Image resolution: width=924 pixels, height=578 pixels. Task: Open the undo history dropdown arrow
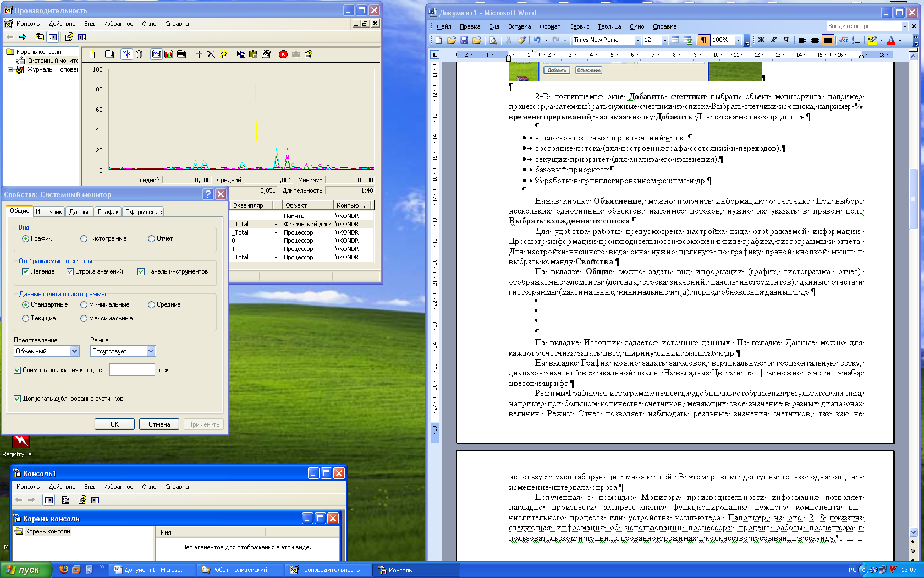point(546,40)
